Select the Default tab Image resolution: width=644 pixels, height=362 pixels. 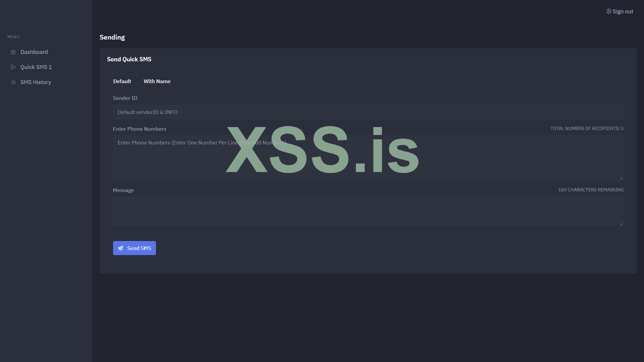(x=122, y=81)
